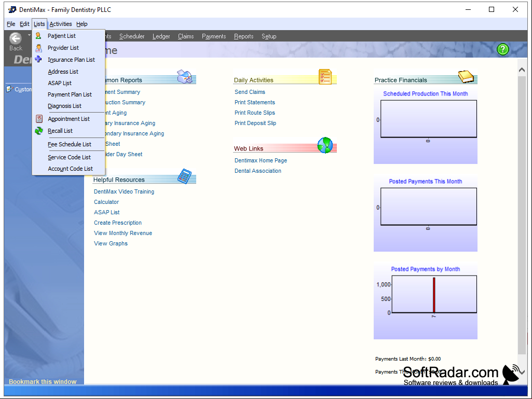The height and width of the screenshot is (399, 532).
Task: Open Fee Schedule List
Action: [69, 144]
